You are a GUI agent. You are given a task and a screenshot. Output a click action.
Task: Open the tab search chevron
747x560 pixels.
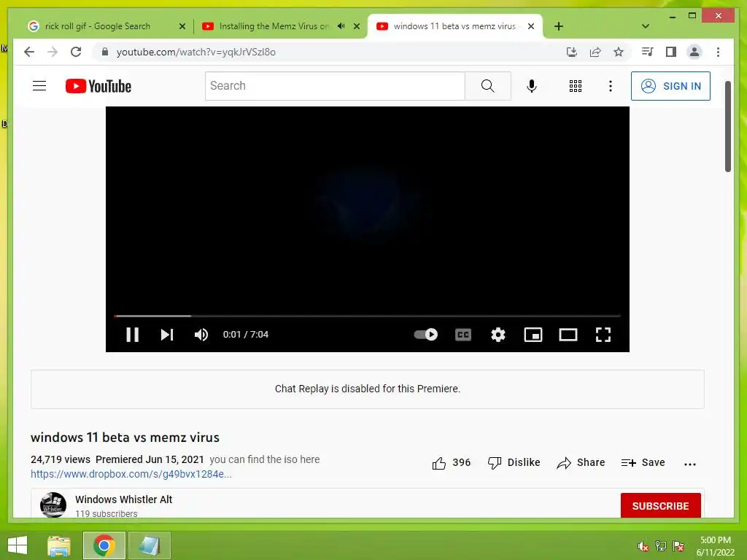point(645,26)
